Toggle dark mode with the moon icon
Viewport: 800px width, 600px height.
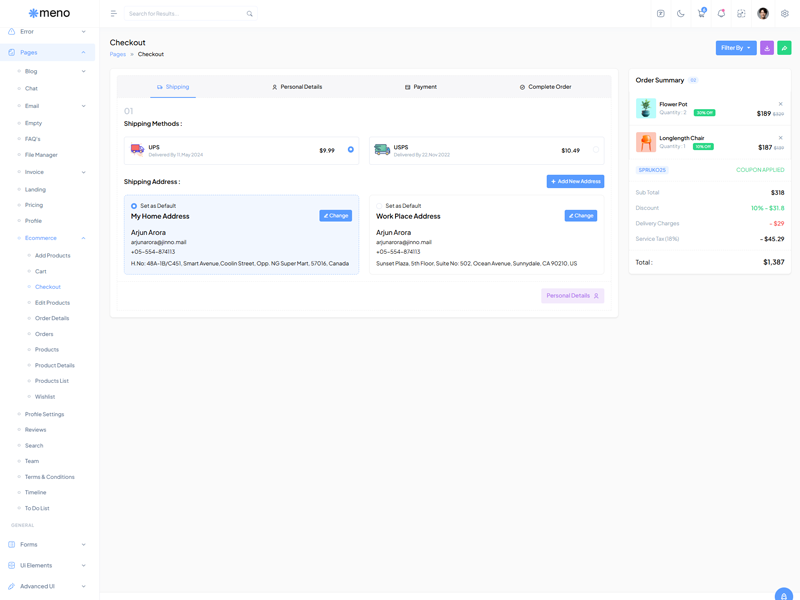point(681,14)
